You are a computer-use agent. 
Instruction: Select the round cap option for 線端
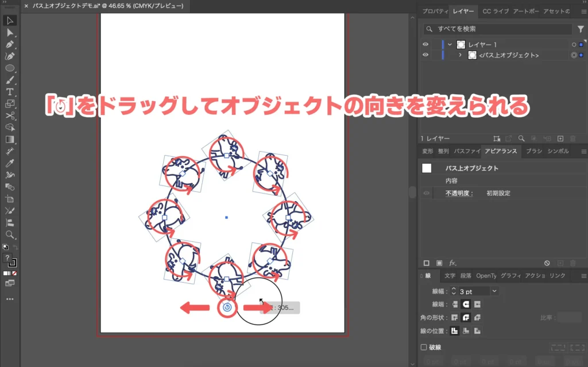click(466, 304)
